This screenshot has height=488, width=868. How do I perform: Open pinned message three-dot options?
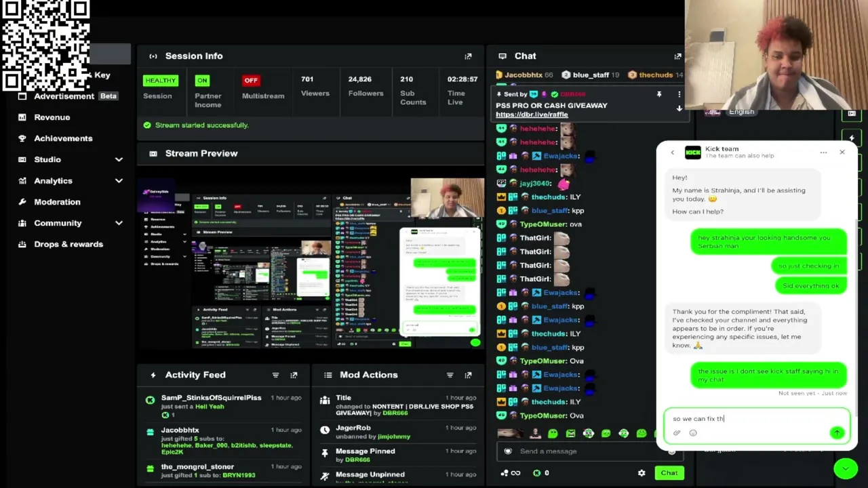click(679, 94)
